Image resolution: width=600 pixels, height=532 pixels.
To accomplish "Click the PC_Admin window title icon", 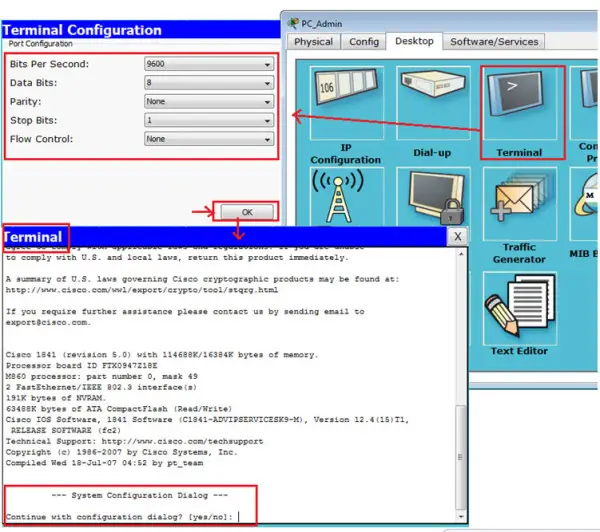I will click(293, 23).
